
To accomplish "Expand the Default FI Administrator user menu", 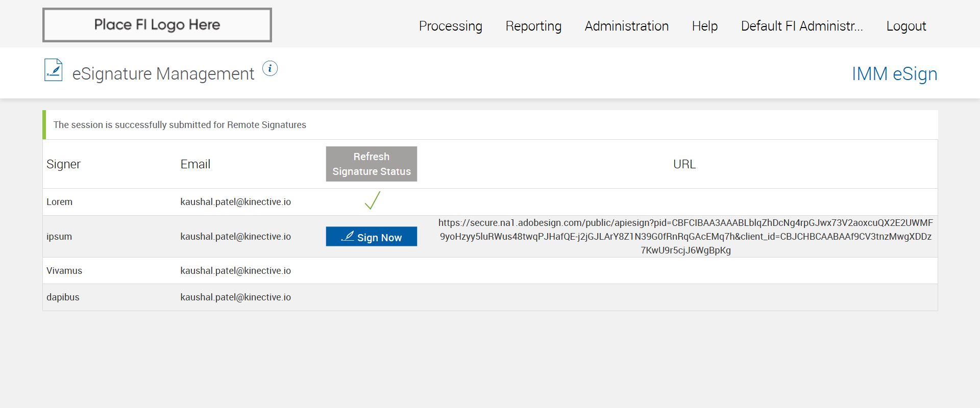I will pos(801,26).
